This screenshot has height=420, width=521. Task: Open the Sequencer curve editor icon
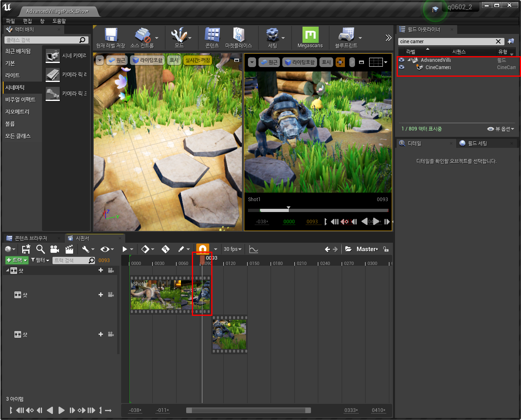pyautogui.click(x=253, y=249)
